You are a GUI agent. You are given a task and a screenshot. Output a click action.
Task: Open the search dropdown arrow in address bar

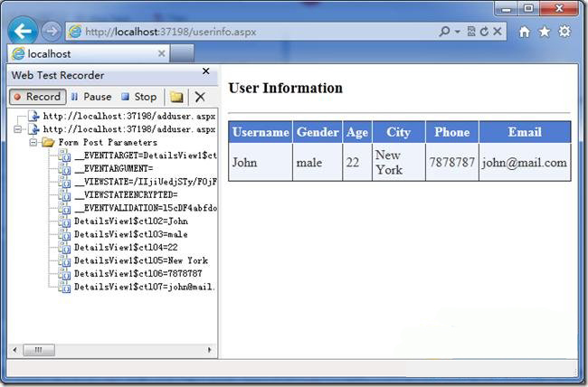(x=457, y=32)
